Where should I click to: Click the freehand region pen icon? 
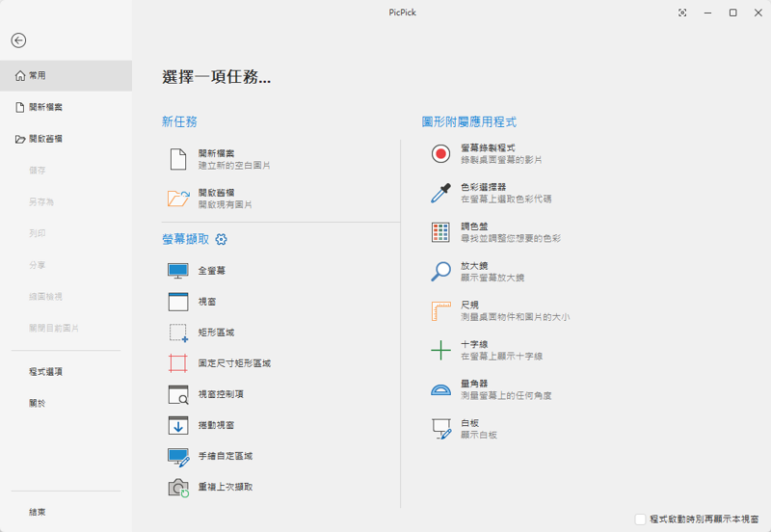click(178, 457)
